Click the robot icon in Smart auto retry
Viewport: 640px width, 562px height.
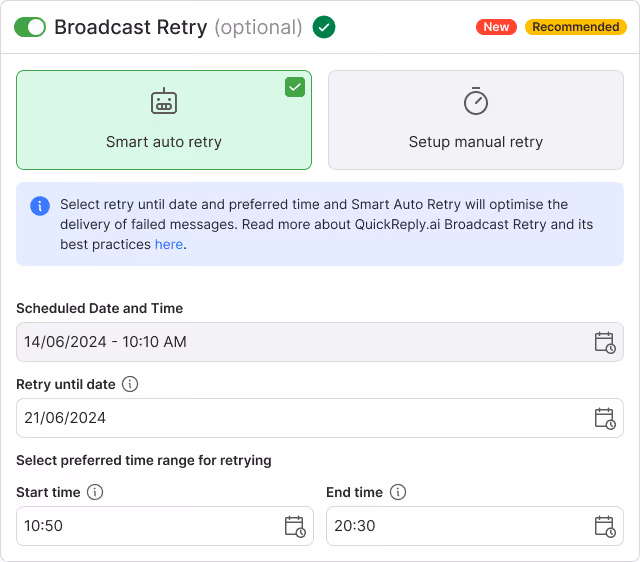[164, 101]
